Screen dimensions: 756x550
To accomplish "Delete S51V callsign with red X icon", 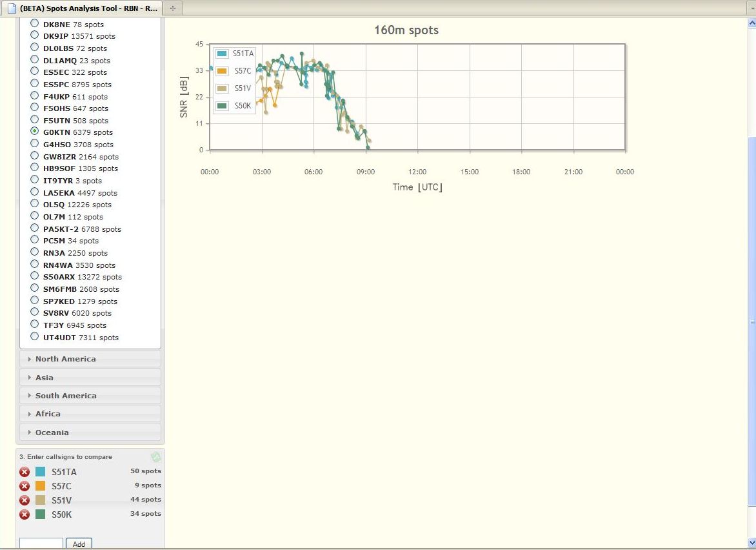I will pyautogui.click(x=25, y=500).
